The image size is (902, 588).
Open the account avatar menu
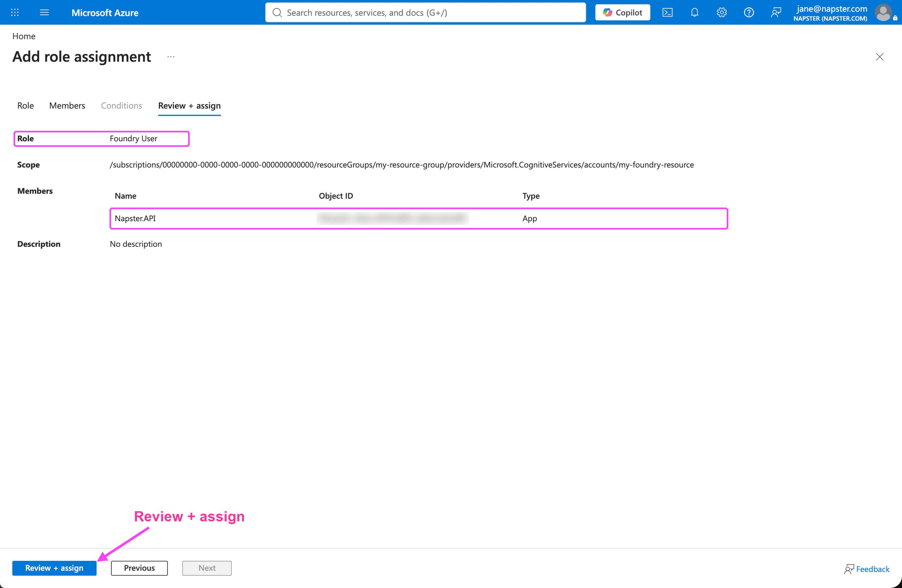coord(883,13)
